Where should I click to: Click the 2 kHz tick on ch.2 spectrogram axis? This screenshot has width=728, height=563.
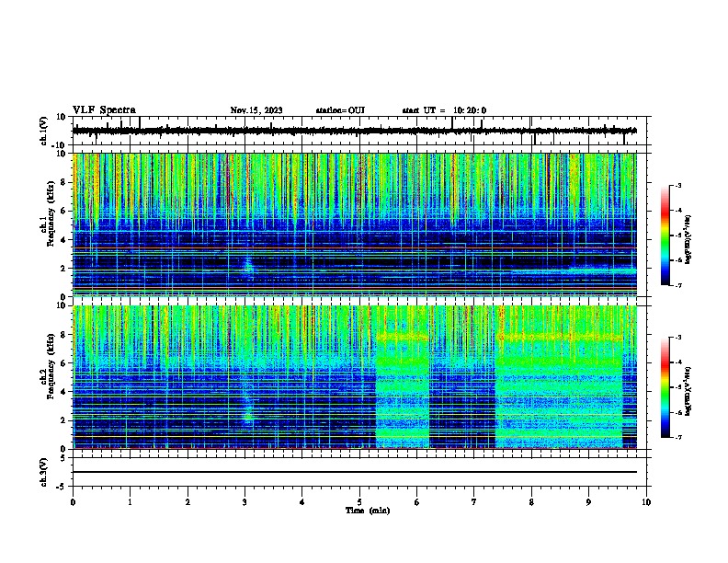[63, 420]
